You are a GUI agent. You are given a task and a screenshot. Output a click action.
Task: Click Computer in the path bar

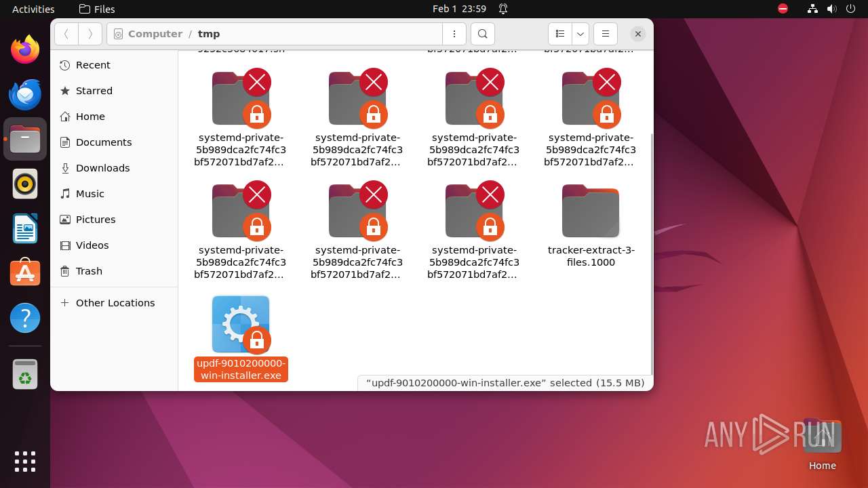coord(155,34)
